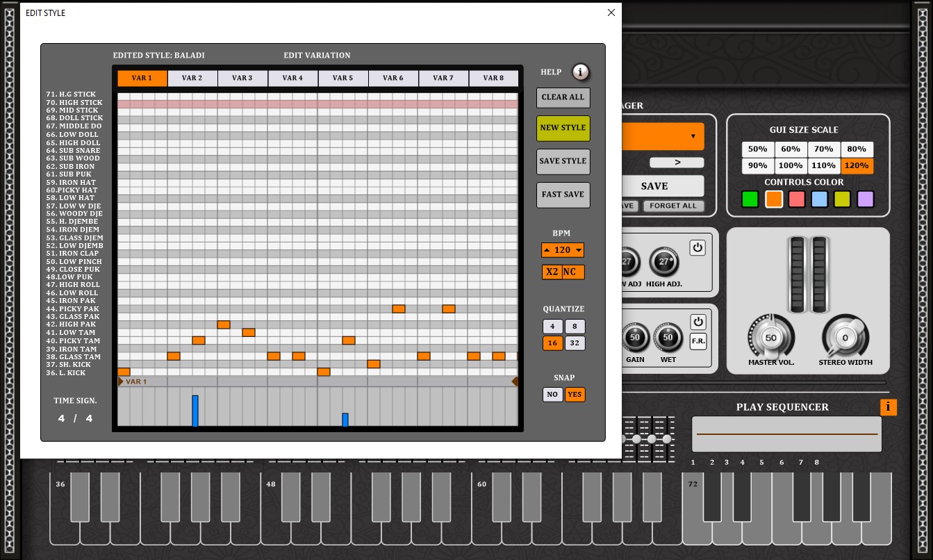This screenshot has width=933, height=560.
Task: Click the High Adj. knob
Action: pos(663,262)
